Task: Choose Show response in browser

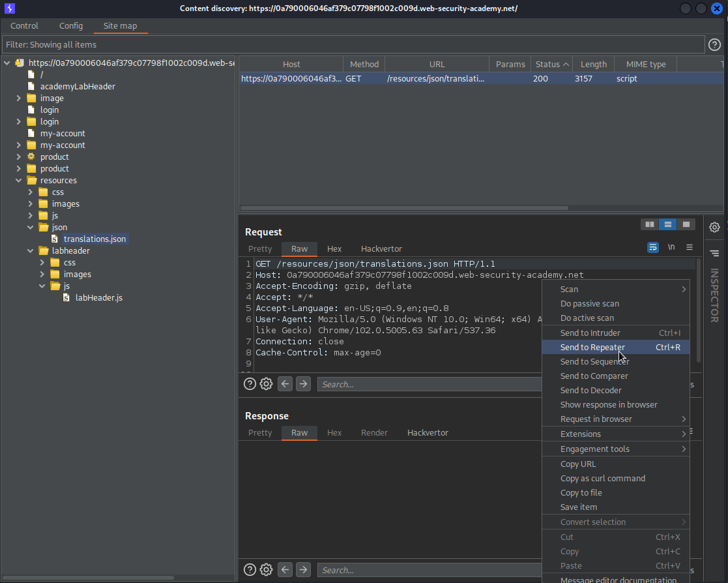Action: (616, 404)
